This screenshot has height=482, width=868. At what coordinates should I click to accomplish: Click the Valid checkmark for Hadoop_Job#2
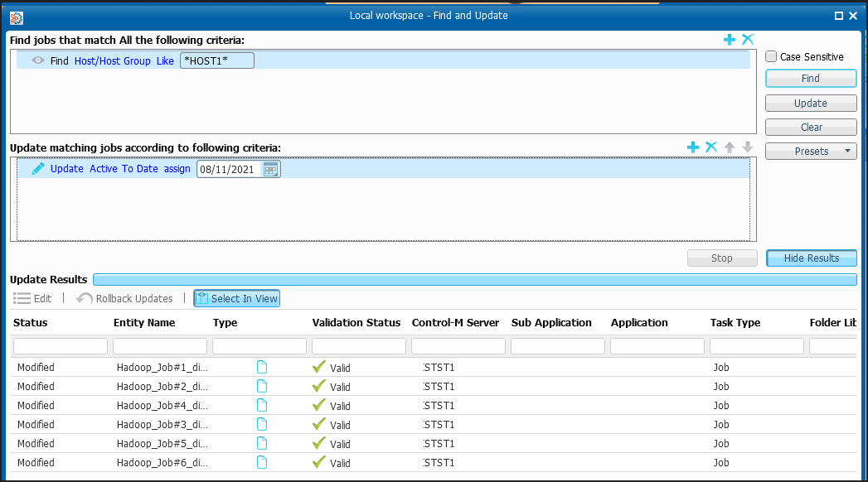point(319,386)
